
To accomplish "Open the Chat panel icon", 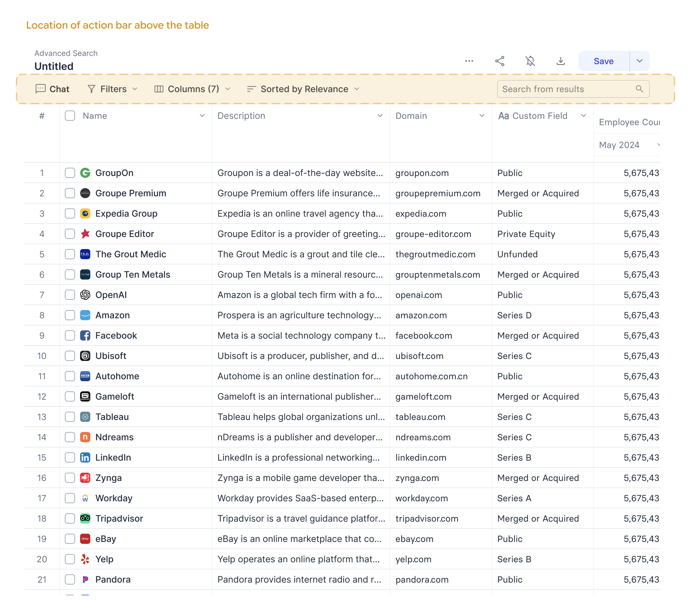I will [41, 89].
